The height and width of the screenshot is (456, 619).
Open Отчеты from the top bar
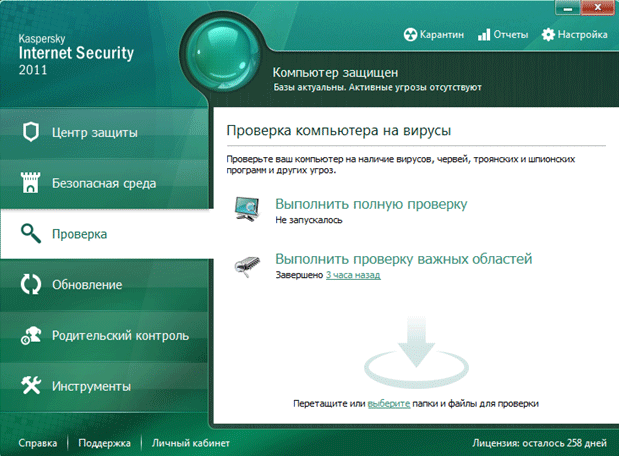[x=503, y=35]
